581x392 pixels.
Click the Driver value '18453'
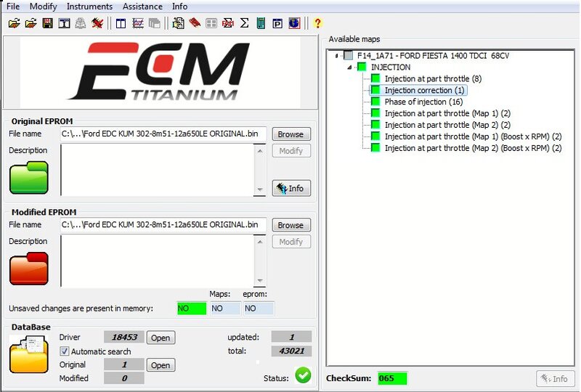point(124,337)
